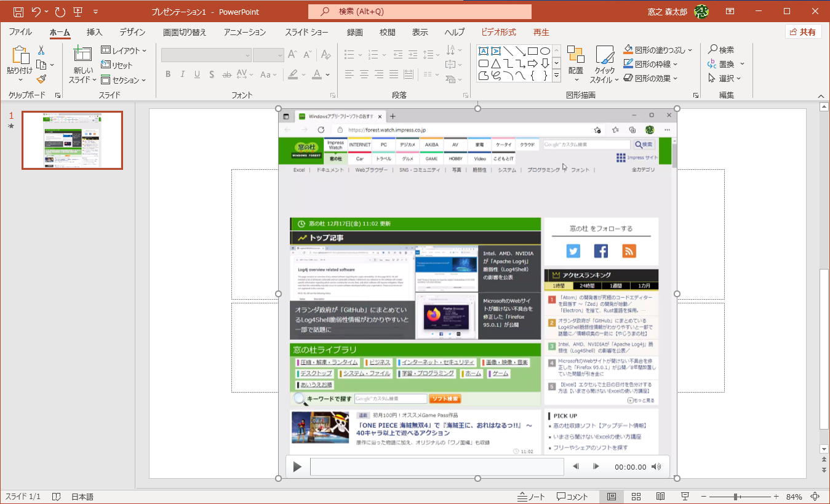Click the 貼り付け (Paste) clipboard icon

[x=20, y=57]
